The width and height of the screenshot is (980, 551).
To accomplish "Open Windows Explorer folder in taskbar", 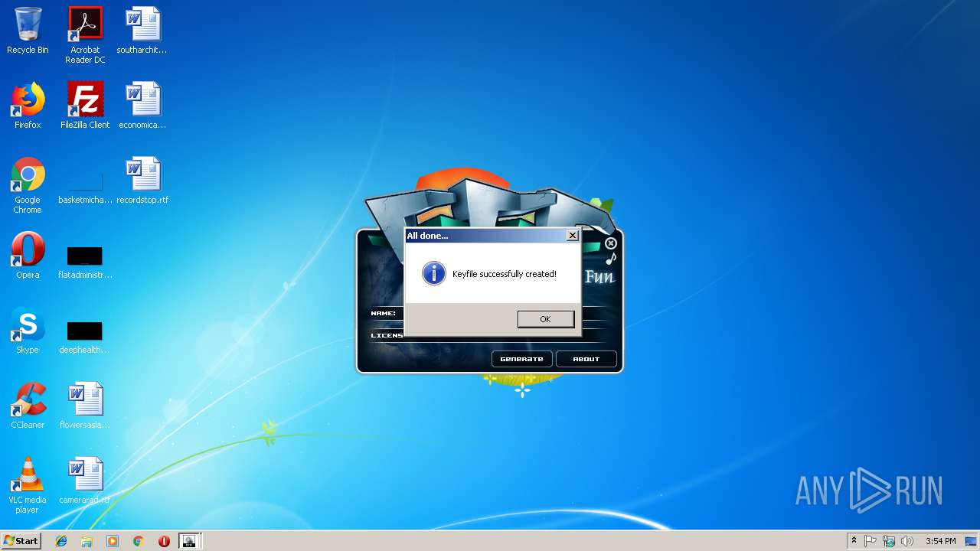I will coord(87,541).
